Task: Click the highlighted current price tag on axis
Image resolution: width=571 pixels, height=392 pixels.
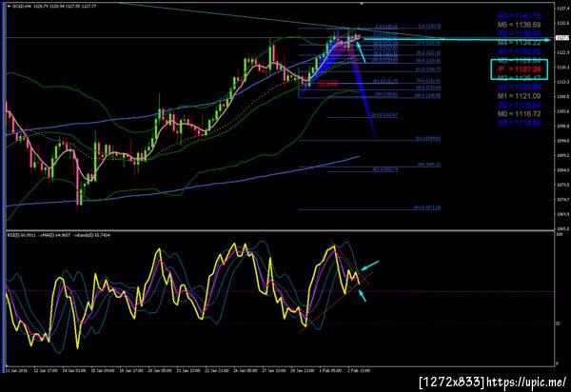Action: coord(561,38)
